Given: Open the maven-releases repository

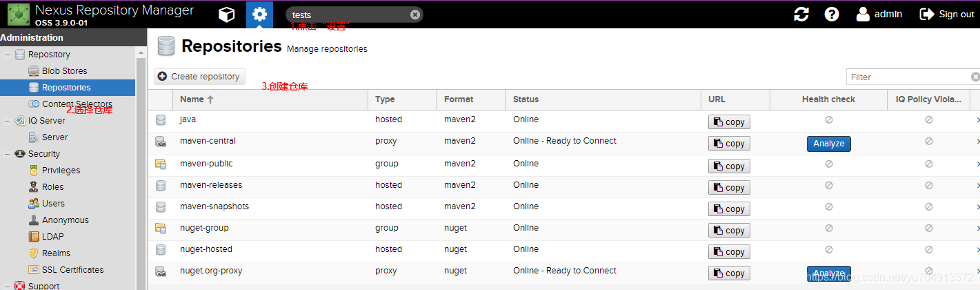Looking at the screenshot, I should (x=566, y=185).
